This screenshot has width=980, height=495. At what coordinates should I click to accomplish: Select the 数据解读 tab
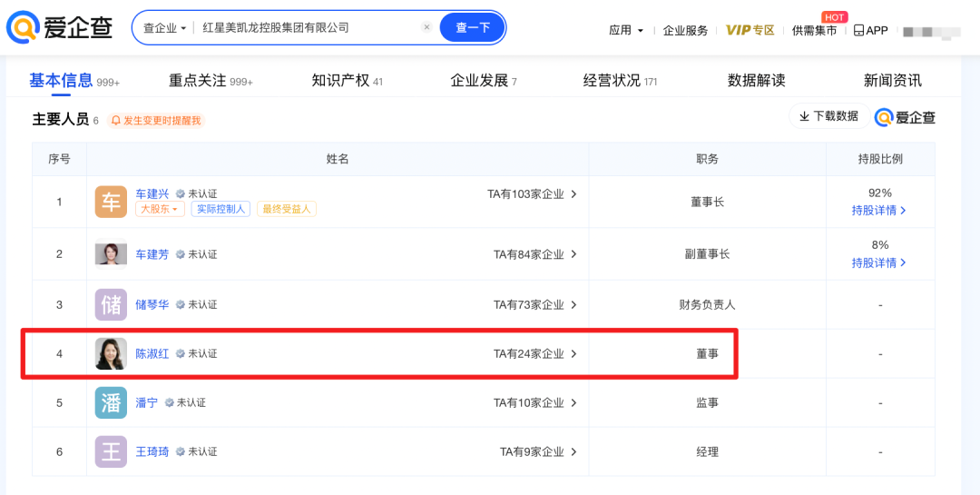tap(756, 81)
